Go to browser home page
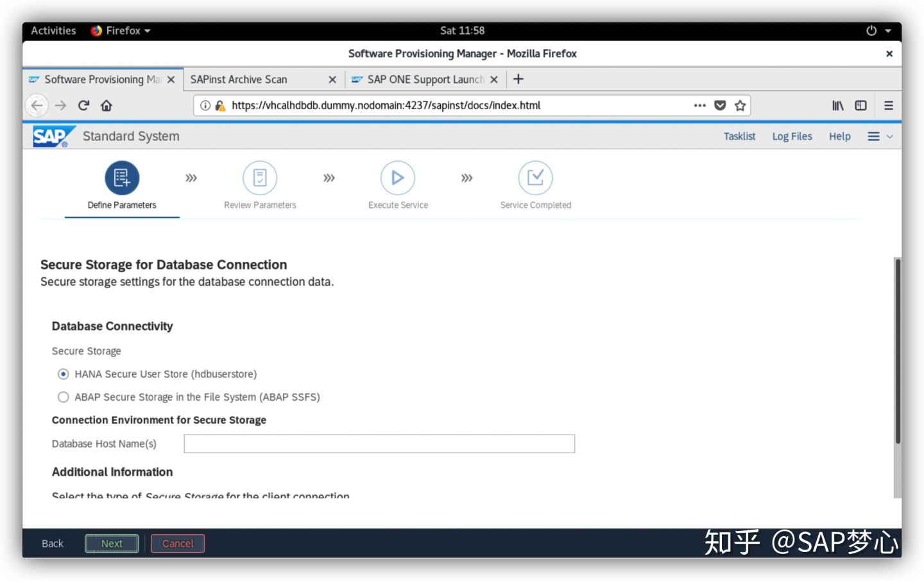This screenshot has height=581, width=924. point(107,105)
